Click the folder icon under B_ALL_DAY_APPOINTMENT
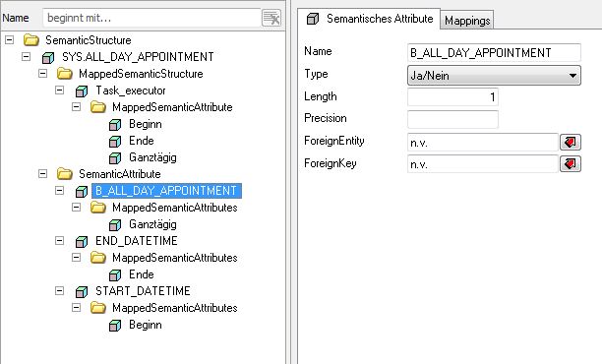The height and width of the screenshot is (364, 602). coord(98,208)
